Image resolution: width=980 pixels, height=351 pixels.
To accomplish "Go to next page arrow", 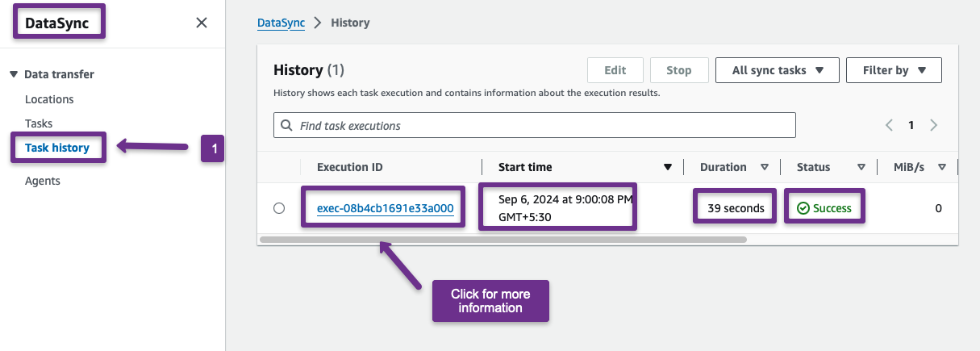I will tap(933, 125).
